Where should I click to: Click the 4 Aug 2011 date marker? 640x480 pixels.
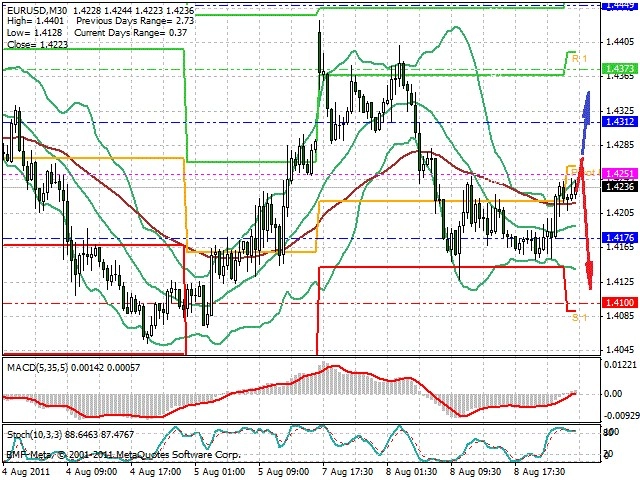(x=26, y=472)
